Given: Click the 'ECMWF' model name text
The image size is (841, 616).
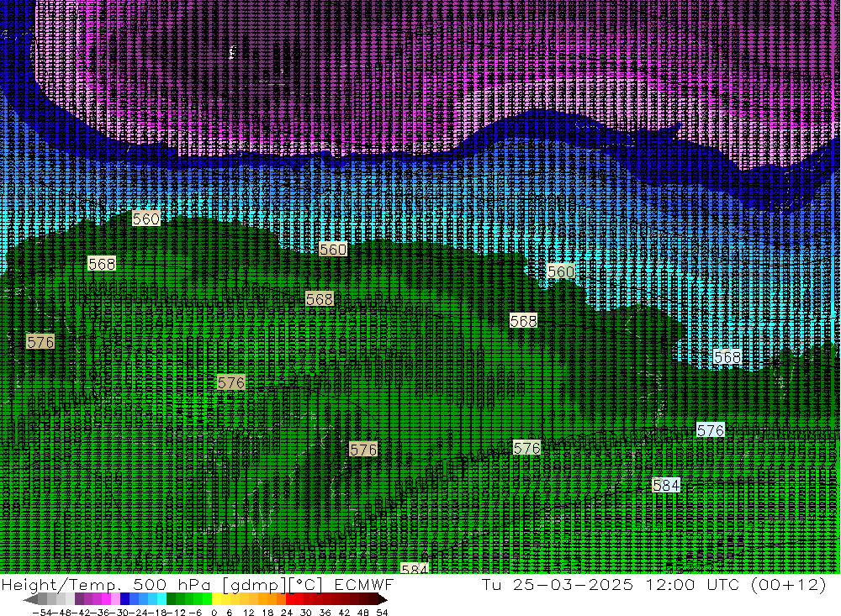Looking at the screenshot, I should click(363, 584).
